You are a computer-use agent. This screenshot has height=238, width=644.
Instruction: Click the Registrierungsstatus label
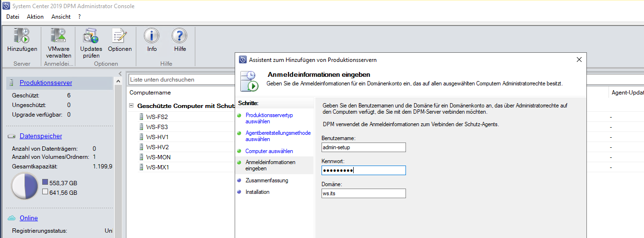pos(40,231)
